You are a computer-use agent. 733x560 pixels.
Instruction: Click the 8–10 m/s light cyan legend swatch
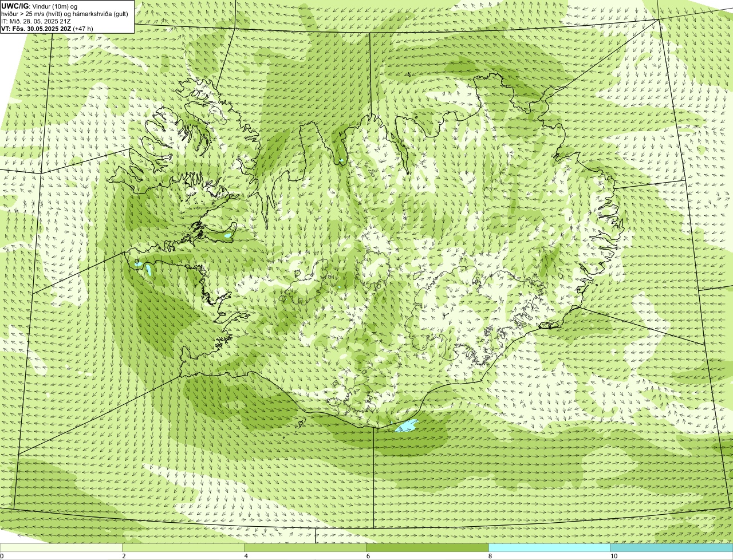click(x=549, y=547)
